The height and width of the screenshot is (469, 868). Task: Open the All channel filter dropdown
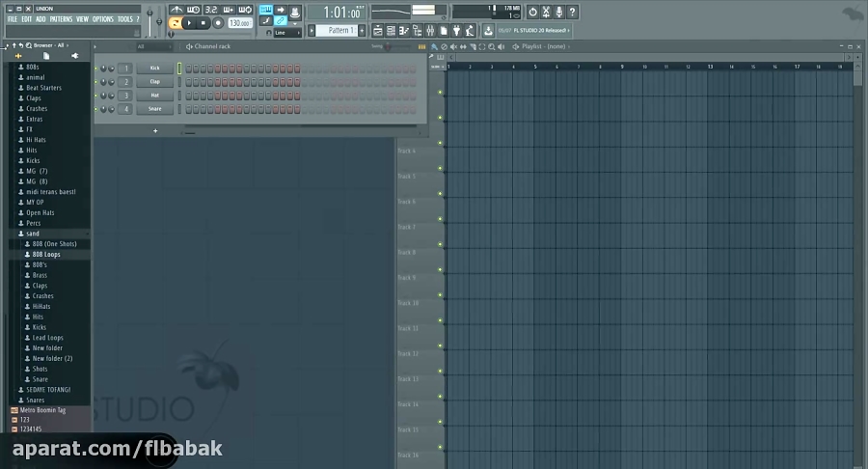[154, 46]
